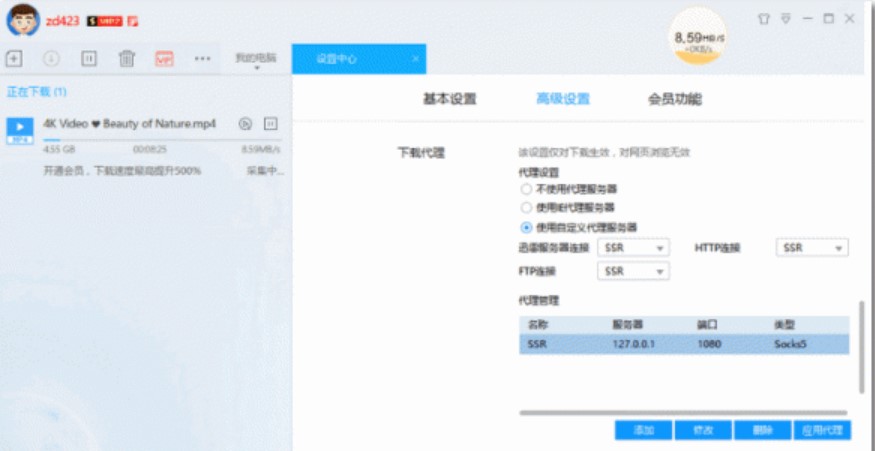This screenshot has width=875, height=451.
Task: Open the title bar dropdown menu icon
Action: tap(786, 19)
